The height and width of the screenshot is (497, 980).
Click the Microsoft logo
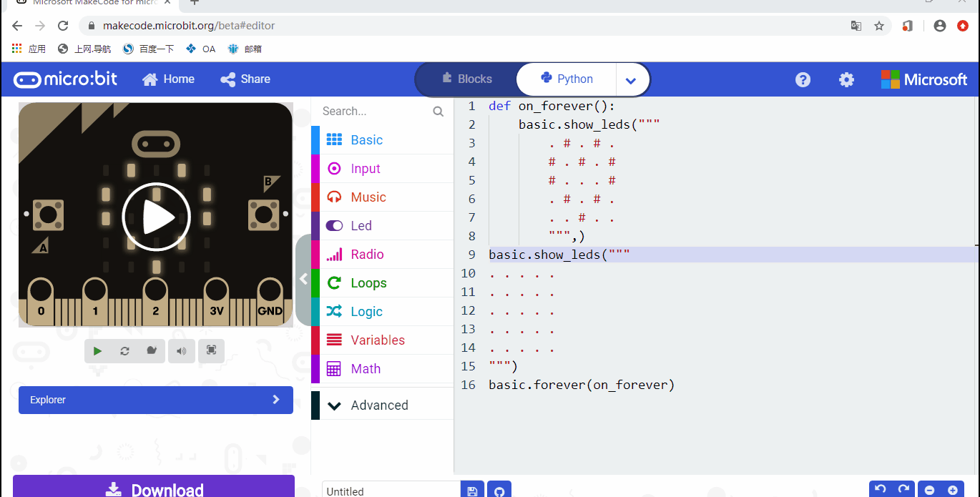(x=924, y=79)
